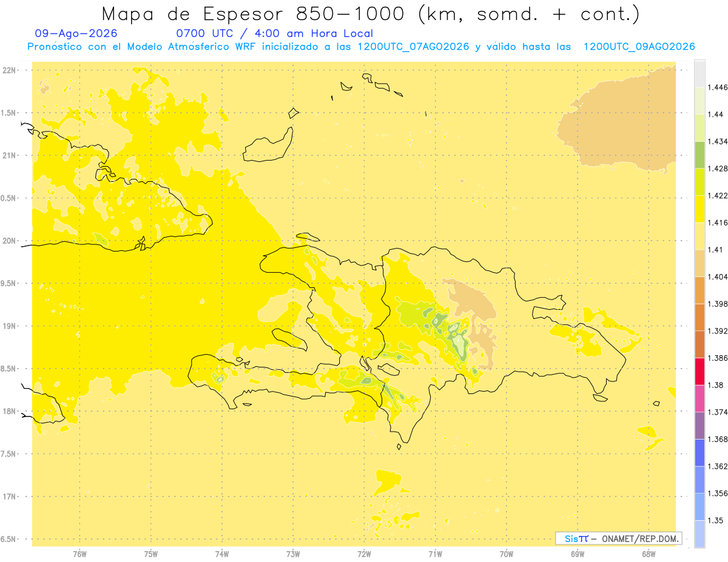Click the time label "0700 UTC / 4:00 am Hora Local"

coord(274,33)
